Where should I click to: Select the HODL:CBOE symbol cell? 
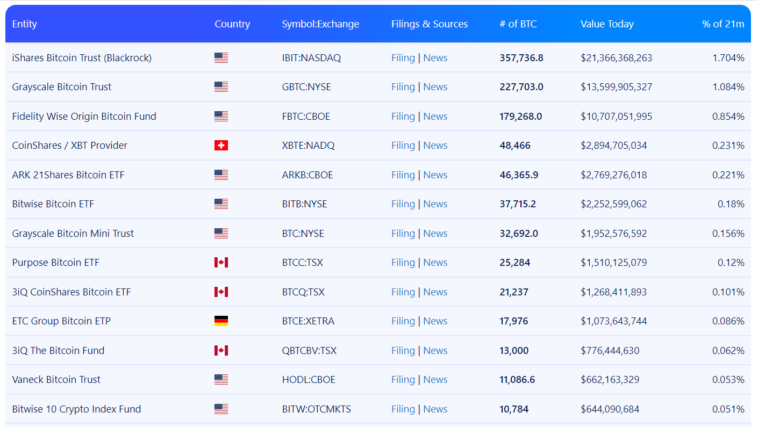coord(308,380)
